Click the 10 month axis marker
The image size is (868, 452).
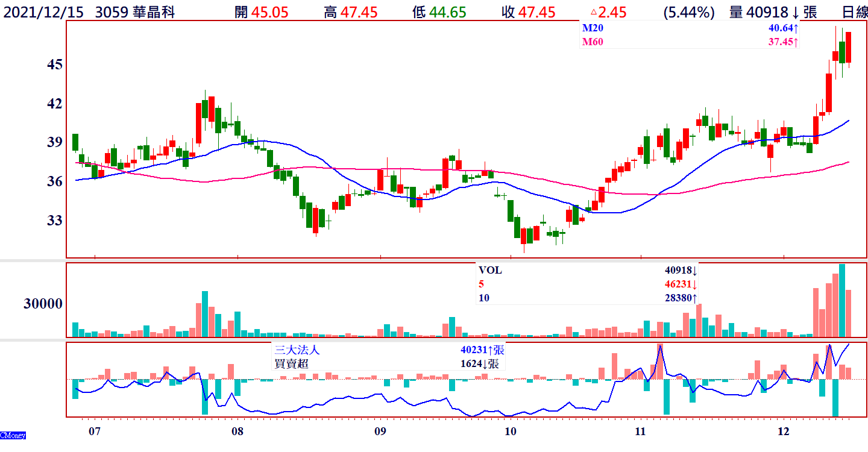pyautogui.click(x=510, y=432)
